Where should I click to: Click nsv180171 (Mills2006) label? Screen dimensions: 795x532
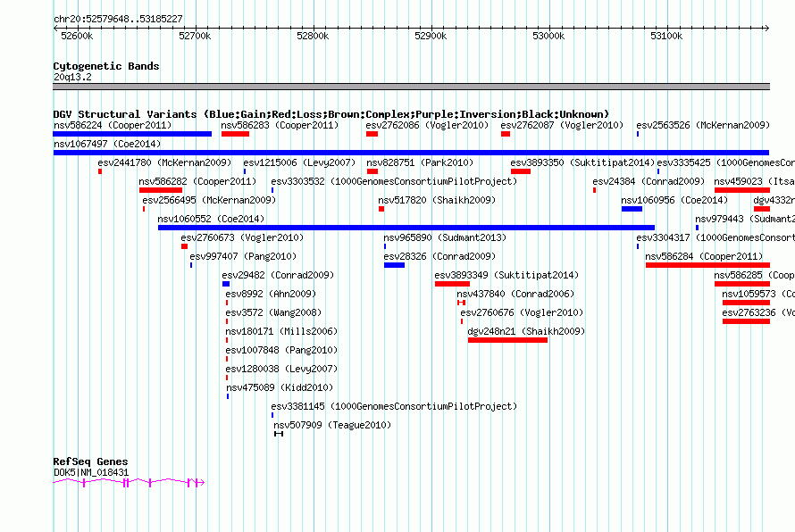pyautogui.click(x=282, y=331)
